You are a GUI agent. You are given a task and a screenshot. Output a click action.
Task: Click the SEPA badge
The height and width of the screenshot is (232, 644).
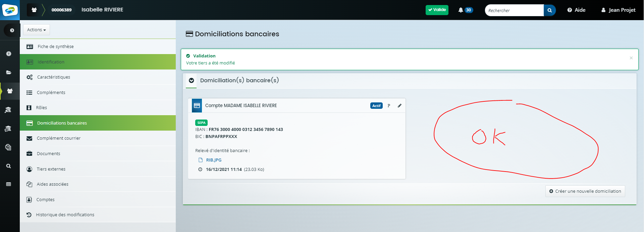pyautogui.click(x=201, y=123)
